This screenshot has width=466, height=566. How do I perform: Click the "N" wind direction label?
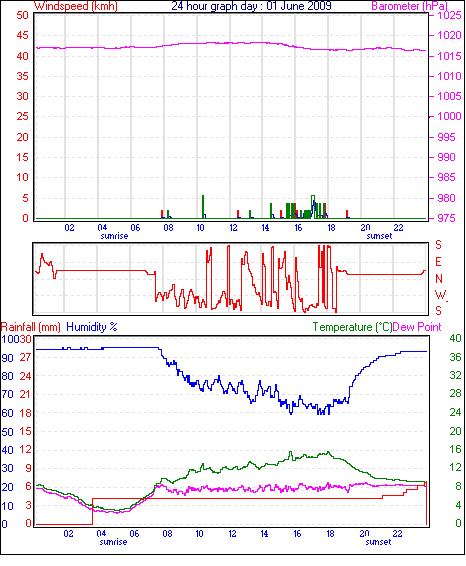pyautogui.click(x=439, y=279)
